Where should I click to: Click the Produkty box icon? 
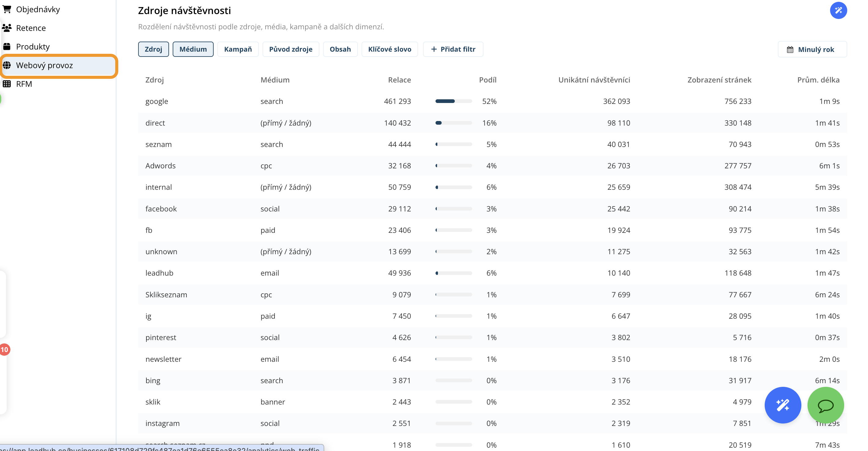click(x=7, y=46)
